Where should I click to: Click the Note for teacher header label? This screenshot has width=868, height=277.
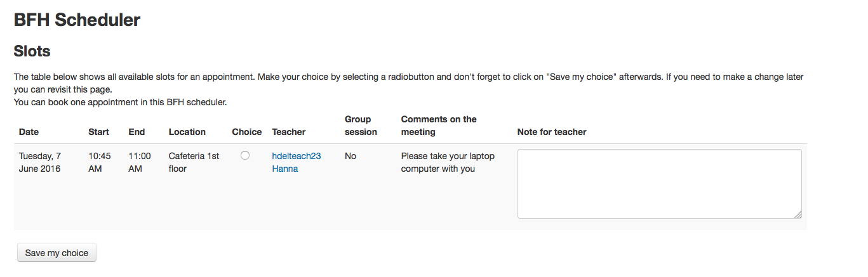(552, 132)
